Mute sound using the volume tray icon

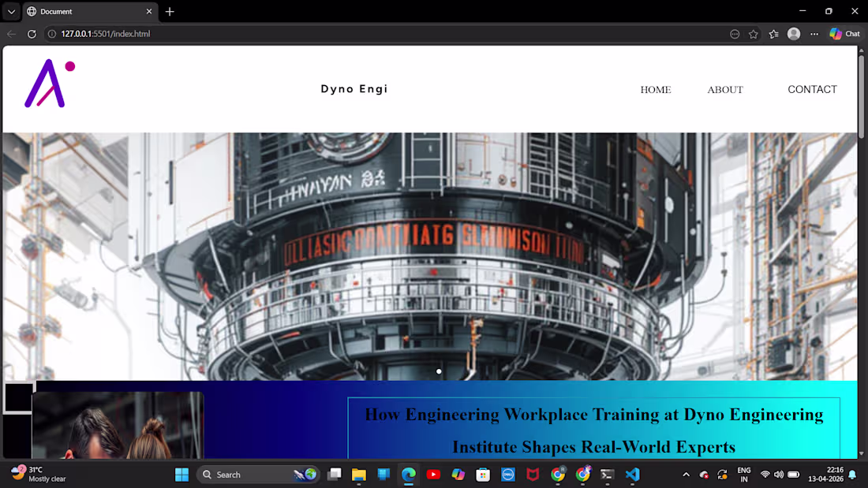(x=778, y=474)
